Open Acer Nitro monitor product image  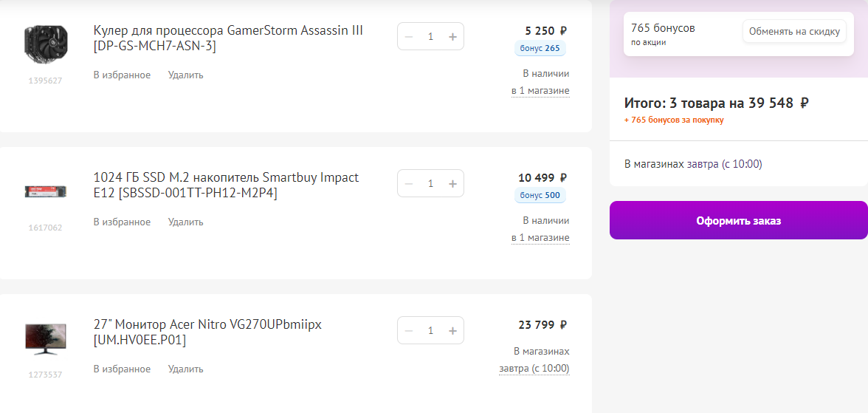[45, 338]
